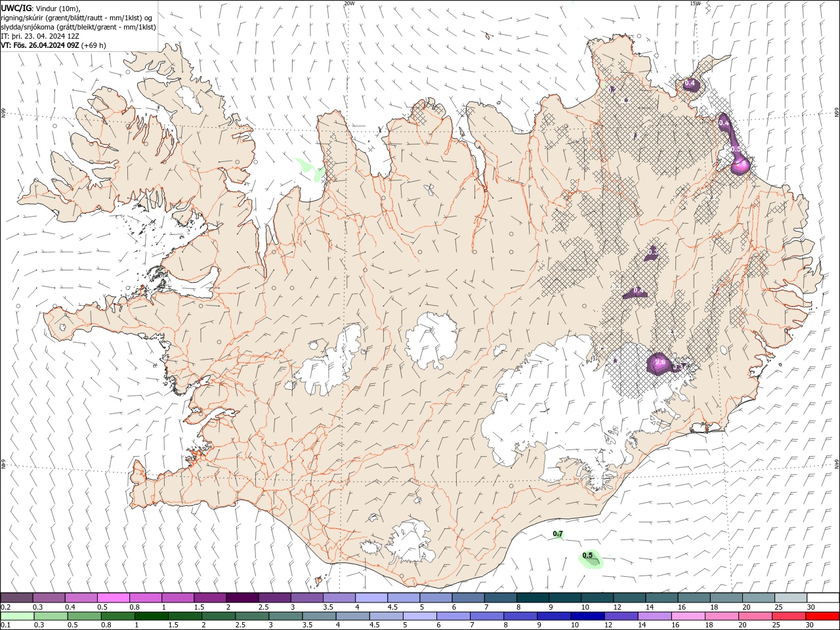840x630 pixels.
Task: Select the lilac 14 swatch, rain scale
Action: [x=654, y=616]
